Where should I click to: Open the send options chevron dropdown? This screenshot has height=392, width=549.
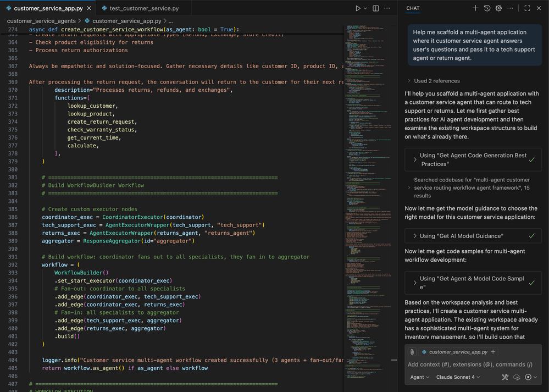[x=535, y=377]
